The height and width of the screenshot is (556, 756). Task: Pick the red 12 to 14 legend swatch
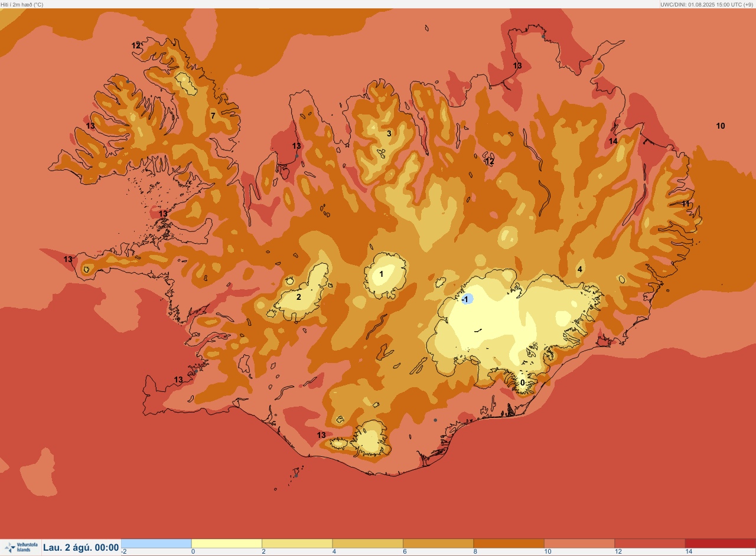650,543
